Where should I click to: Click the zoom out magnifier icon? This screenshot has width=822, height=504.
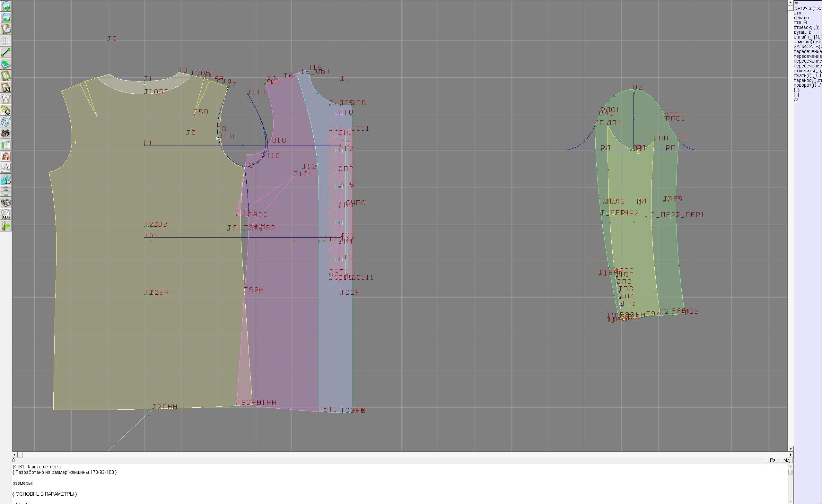[6, 17]
